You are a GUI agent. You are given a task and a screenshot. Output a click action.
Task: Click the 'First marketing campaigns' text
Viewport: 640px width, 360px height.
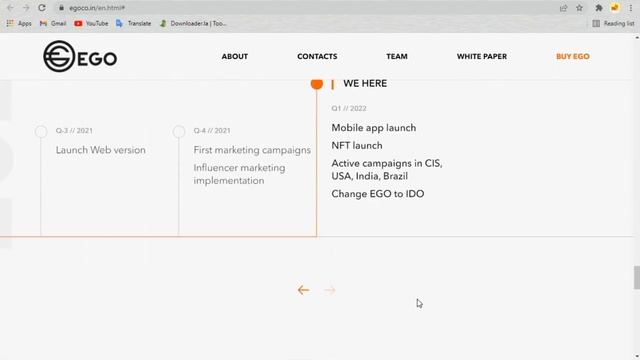coord(252,150)
